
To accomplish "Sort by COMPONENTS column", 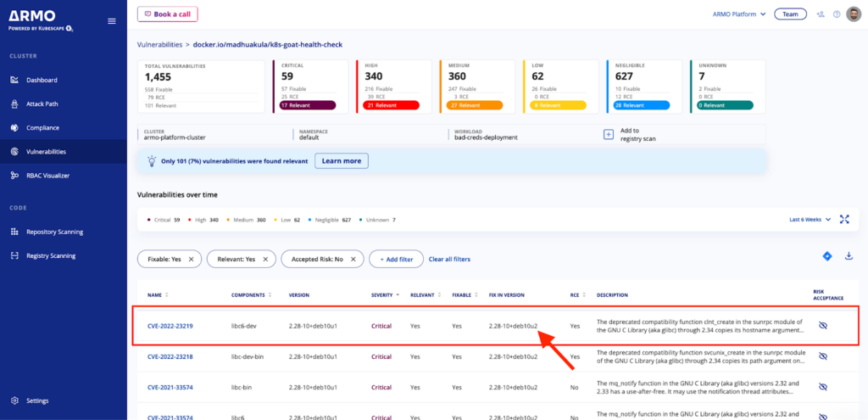I will [251, 295].
